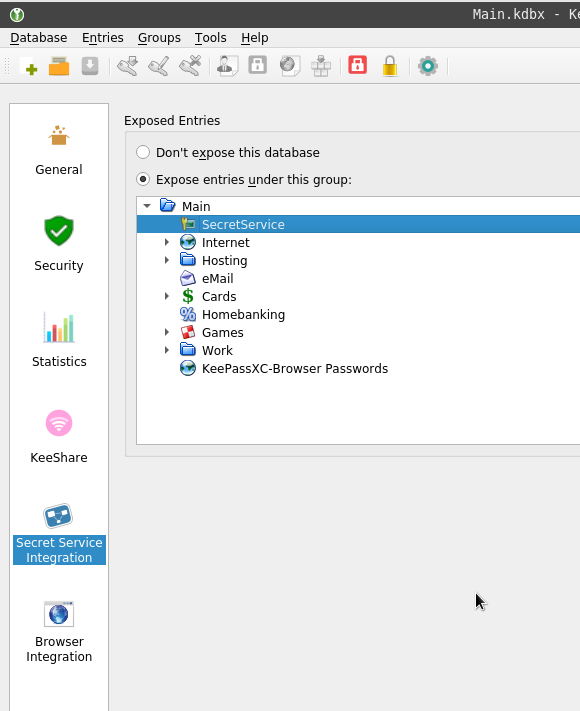Screen dimensions: 580x711
Task: Expand the Cards group
Action: [x=167, y=296]
